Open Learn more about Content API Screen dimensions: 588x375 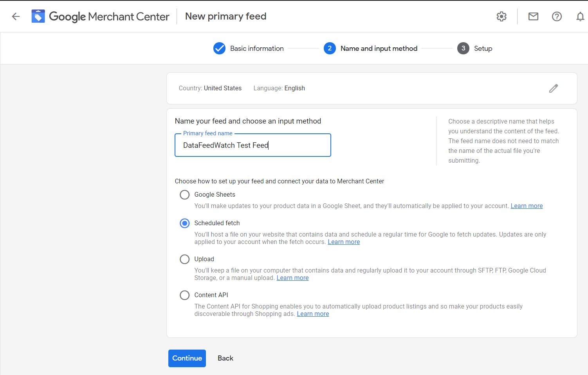(313, 314)
